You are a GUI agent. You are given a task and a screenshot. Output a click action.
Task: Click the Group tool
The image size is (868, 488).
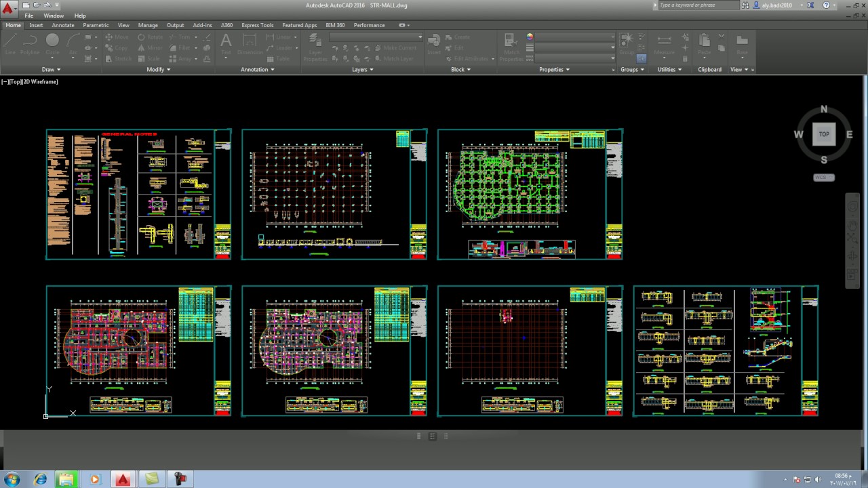[x=627, y=43]
